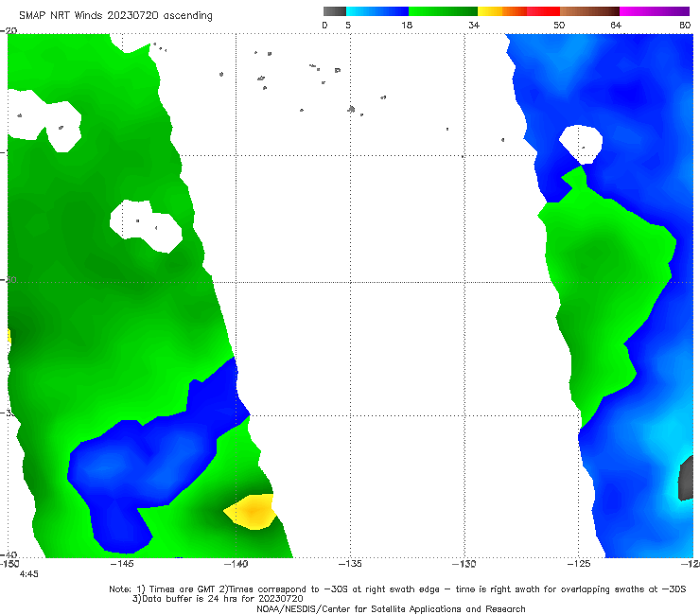Click the NOAA/NESDIS credit line
Image resolution: width=700 pixels, height=615 pixels.
[391, 608]
